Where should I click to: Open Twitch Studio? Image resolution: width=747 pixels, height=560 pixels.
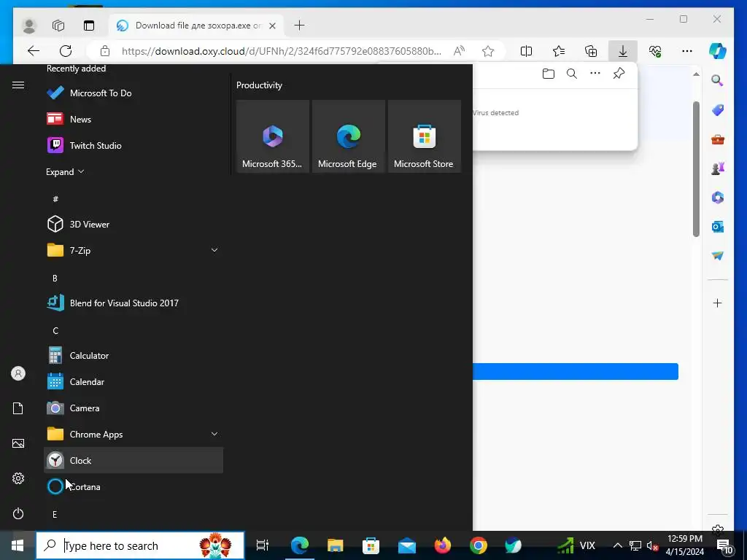click(133, 145)
